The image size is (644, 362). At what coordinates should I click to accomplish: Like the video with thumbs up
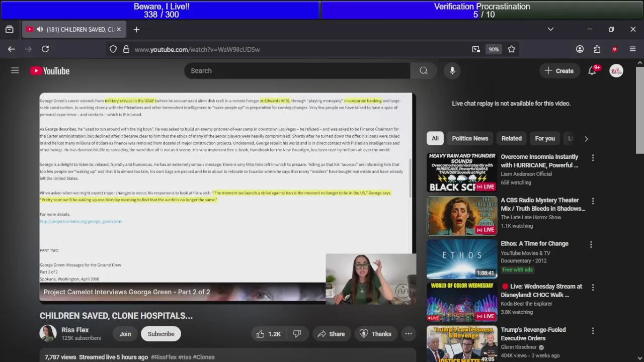pyautogui.click(x=268, y=334)
